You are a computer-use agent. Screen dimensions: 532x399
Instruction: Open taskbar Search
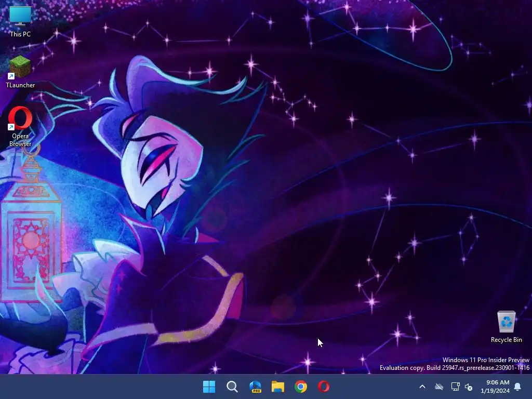[x=232, y=387]
